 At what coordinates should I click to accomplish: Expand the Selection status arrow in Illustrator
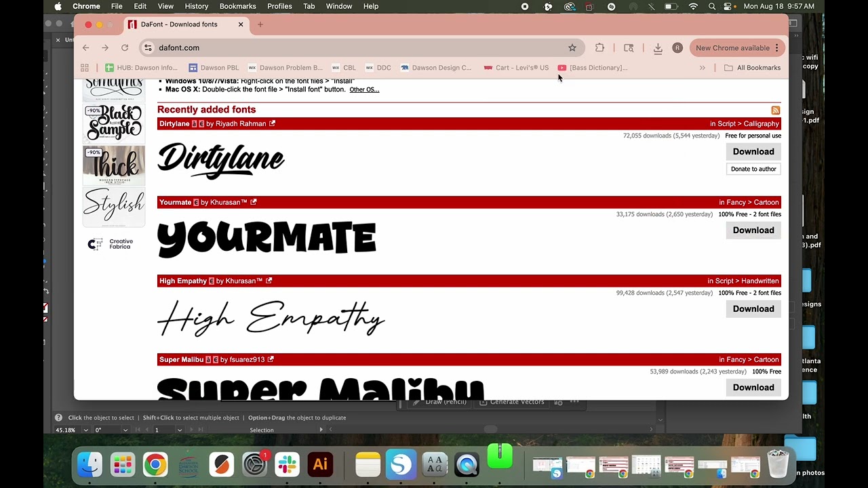(x=321, y=429)
